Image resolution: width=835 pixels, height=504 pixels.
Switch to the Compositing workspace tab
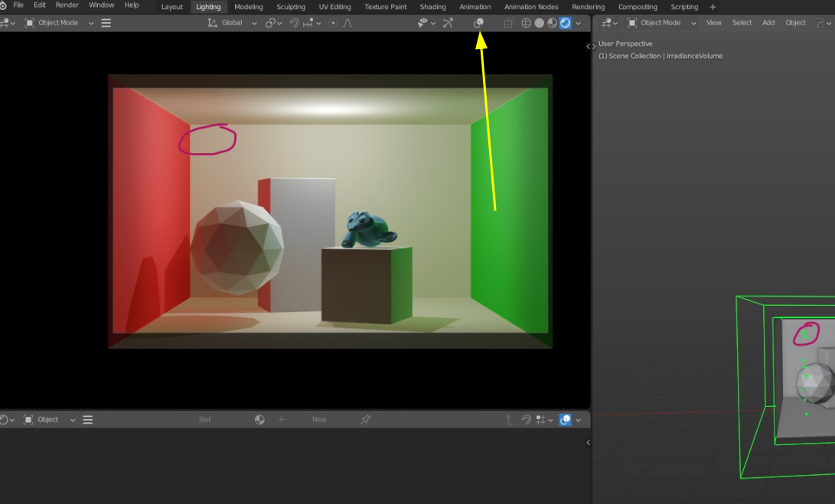tap(638, 7)
